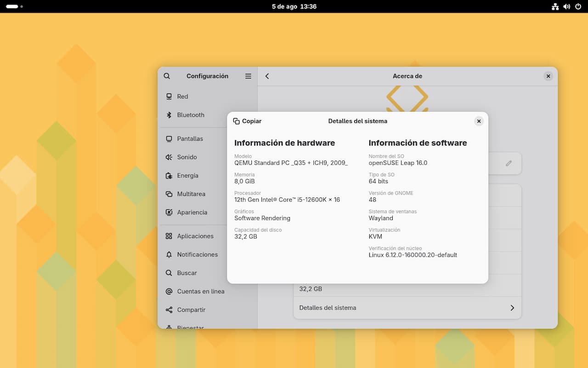Viewport: 588px width, 368px height.
Task: Click the Energía battery icon
Action: pos(169,176)
